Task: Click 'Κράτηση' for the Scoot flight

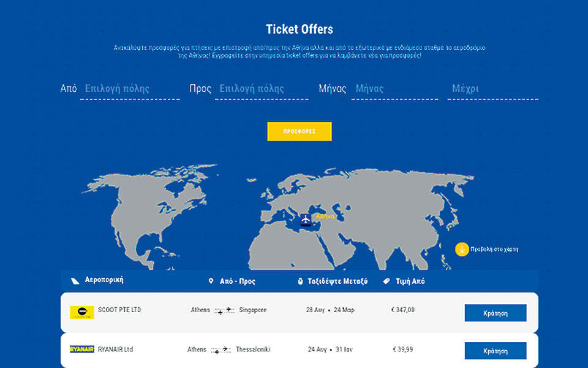Action: [496, 313]
